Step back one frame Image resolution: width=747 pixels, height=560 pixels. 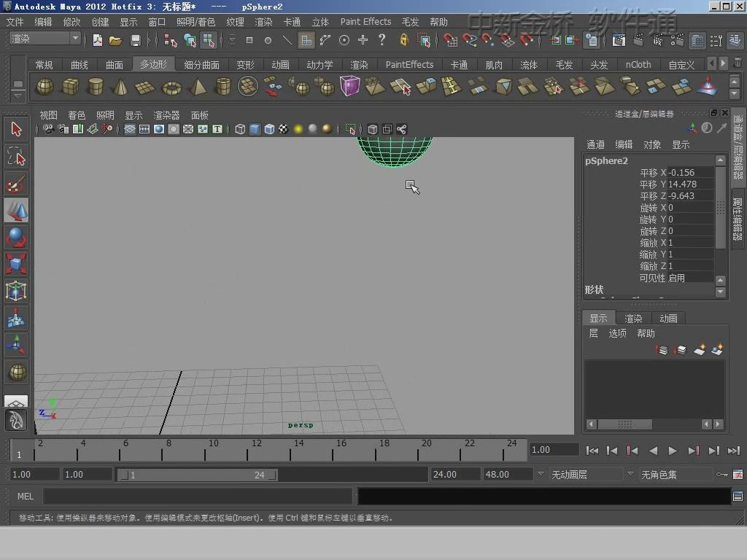(612, 451)
